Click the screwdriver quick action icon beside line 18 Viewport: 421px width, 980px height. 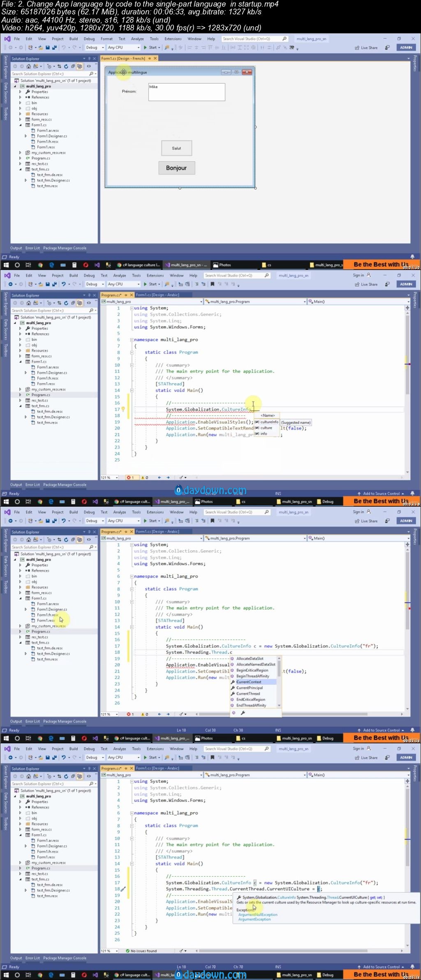pyautogui.click(x=123, y=889)
